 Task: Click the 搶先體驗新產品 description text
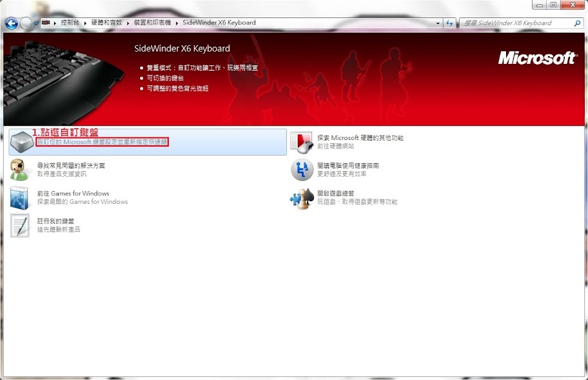(59, 229)
